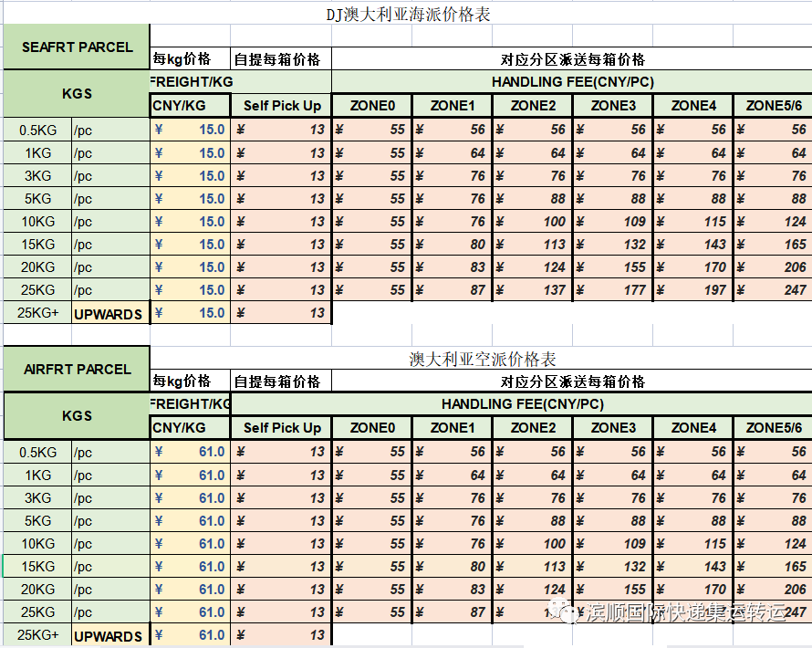Select sea table 20KG ZONE1 value 83
Viewport: 812px width, 648px height.
[x=453, y=267]
